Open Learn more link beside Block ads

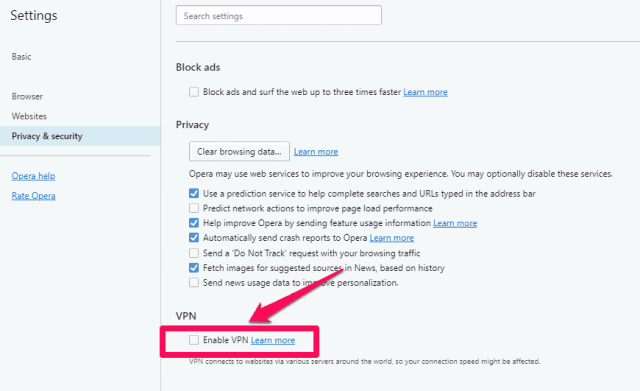point(425,92)
